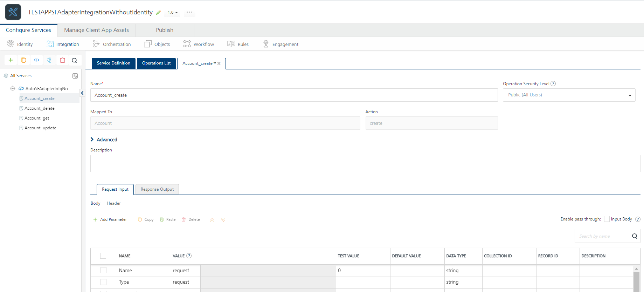
Task: Move parameter down with double-chevron icon
Action: 223,220
